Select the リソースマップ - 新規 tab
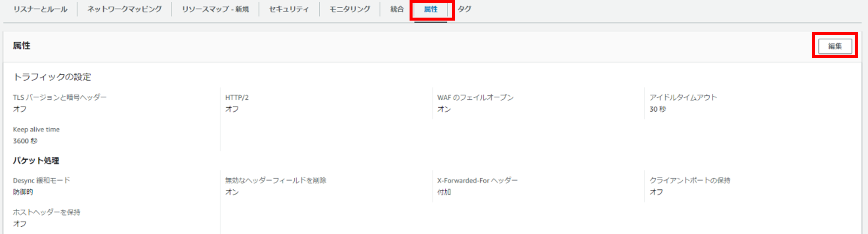Screen dimensions: 868x234 (215, 9)
